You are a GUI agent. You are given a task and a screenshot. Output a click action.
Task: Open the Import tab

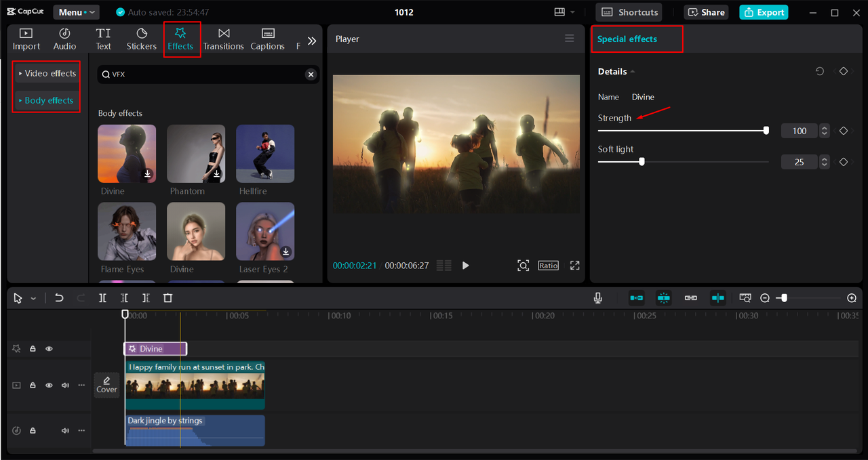(26, 39)
